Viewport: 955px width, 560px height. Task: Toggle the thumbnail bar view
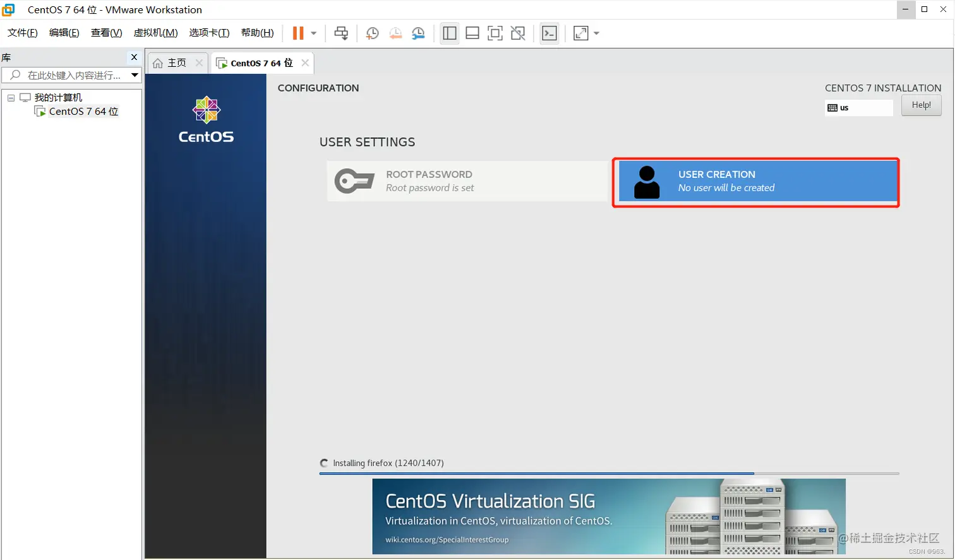[472, 33]
